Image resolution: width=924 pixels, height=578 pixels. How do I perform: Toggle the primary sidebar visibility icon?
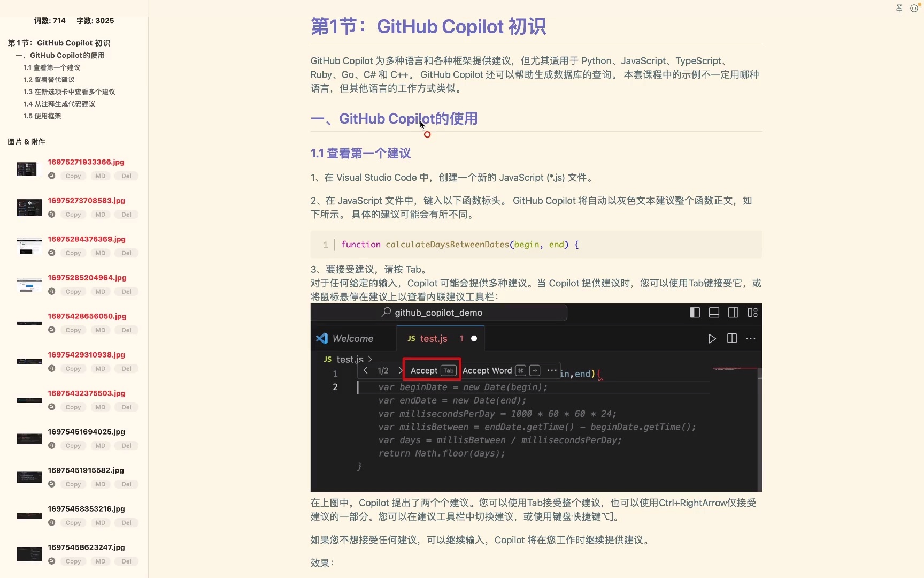695,313
